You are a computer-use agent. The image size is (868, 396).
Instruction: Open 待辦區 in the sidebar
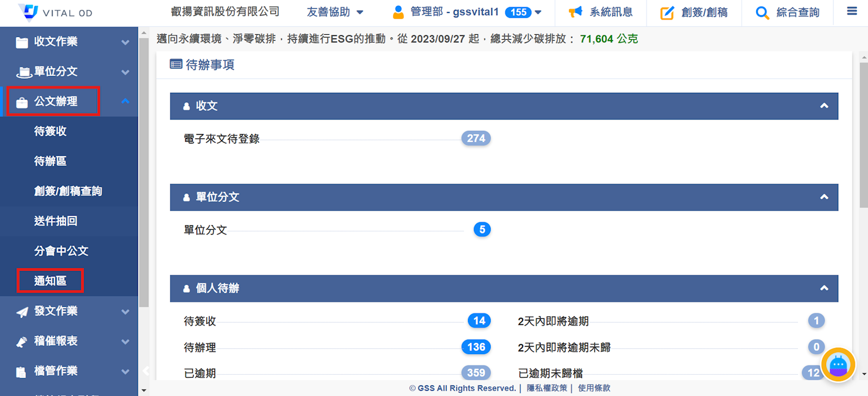pos(50,161)
